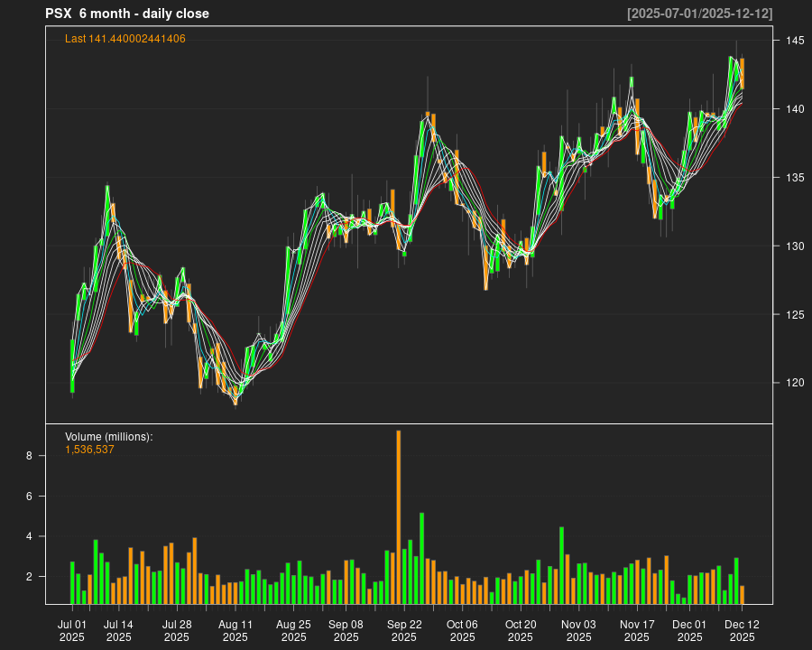Viewport: 812px width, 650px height.
Task: Click the Volume (millions) label
Action: pyautogui.click(x=109, y=437)
